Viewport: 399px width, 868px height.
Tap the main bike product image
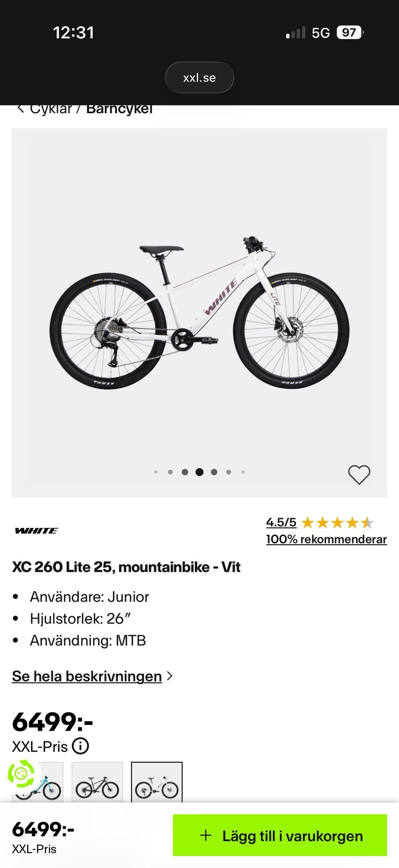(x=199, y=312)
